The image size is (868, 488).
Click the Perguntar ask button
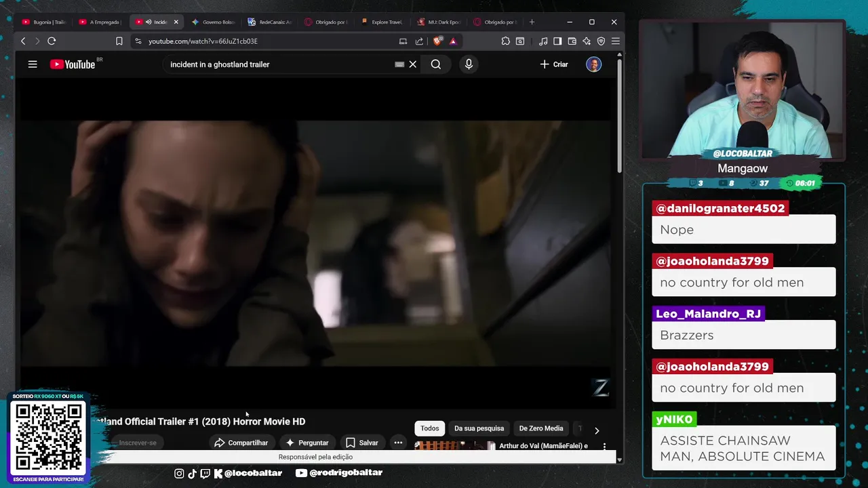pyautogui.click(x=307, y=443)
